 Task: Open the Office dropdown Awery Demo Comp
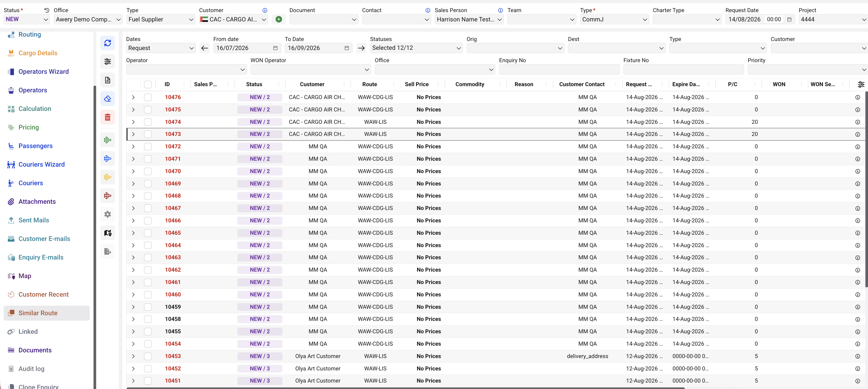pyautogui.click(x=88, y=19)
